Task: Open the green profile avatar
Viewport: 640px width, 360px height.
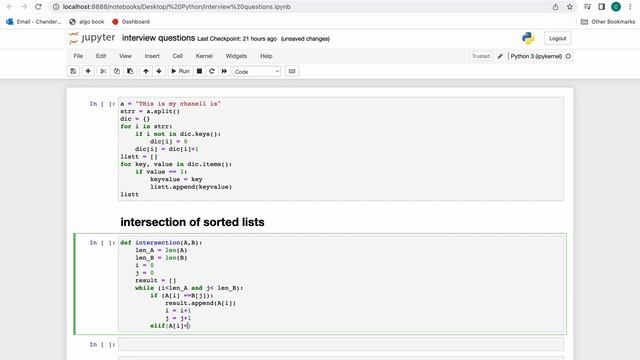Action: [616, 7]
